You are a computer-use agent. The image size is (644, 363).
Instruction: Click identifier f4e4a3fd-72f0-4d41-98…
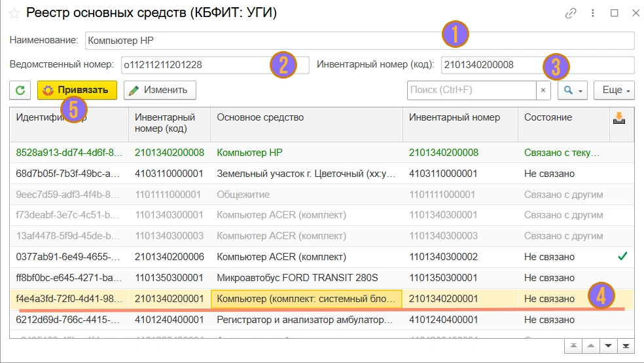point(68,299)
